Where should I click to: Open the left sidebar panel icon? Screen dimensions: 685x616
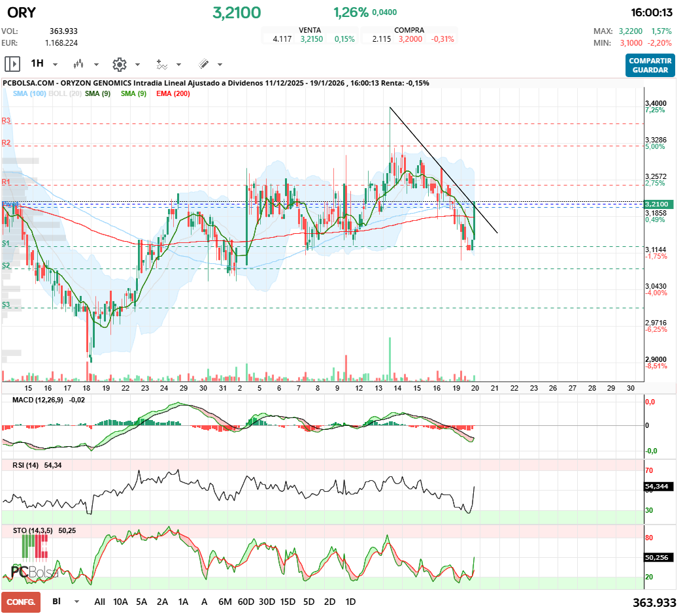click(x=12, y=64)
